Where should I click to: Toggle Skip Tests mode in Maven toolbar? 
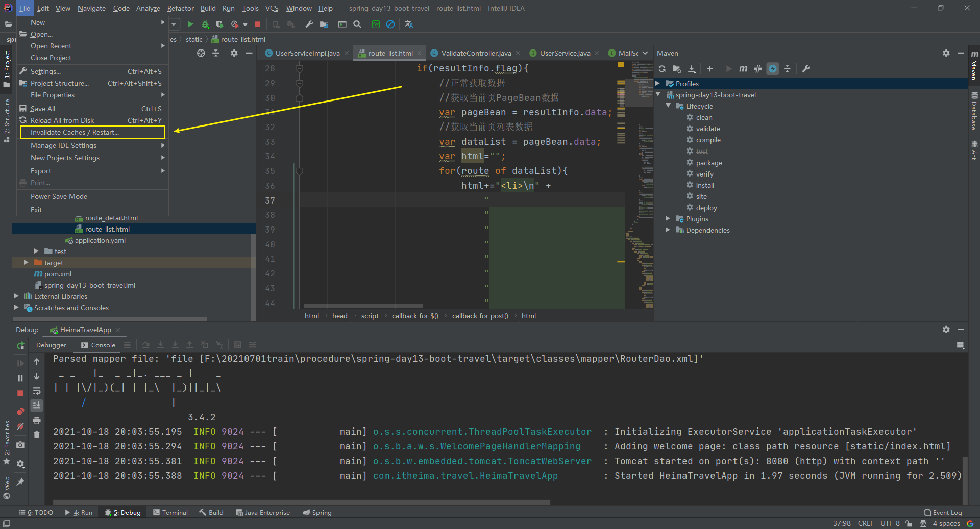(x=773, y=69)
